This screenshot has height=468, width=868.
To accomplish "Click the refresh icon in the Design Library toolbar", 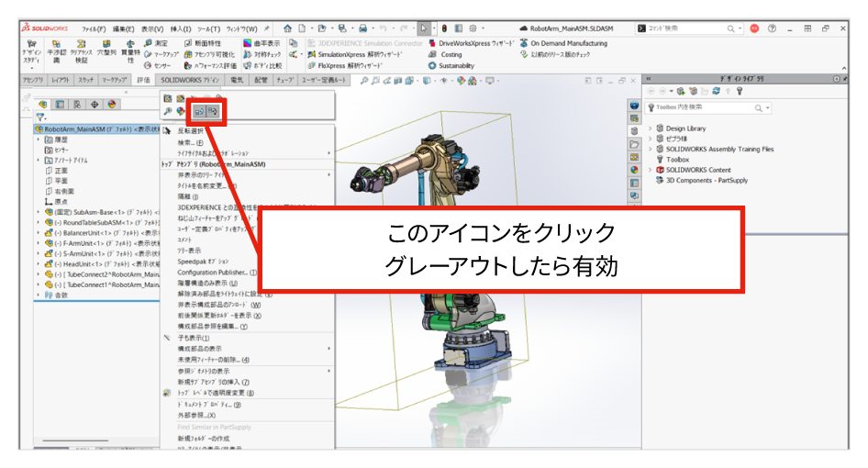I will (x=715, y=92).
